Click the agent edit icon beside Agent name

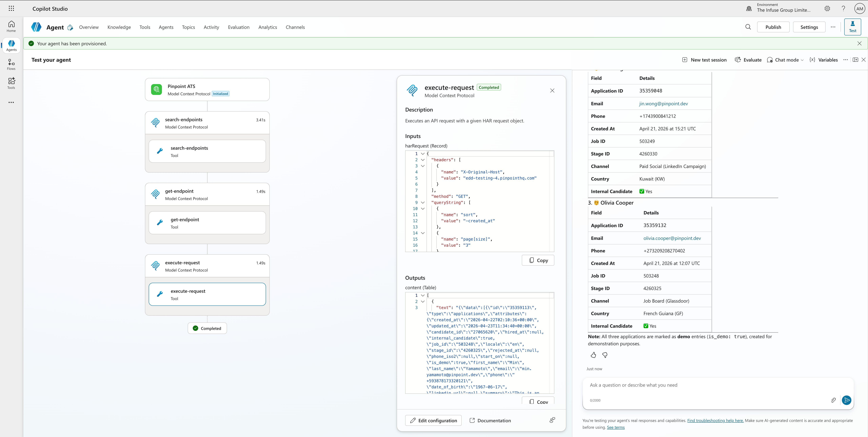[x=70, y=27]
